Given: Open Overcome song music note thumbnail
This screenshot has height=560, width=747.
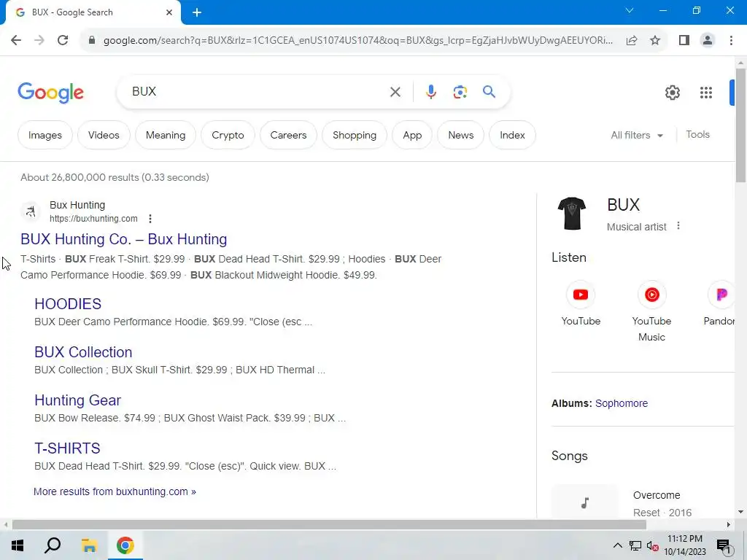Looking at the screenshot, I should point(584,502).
